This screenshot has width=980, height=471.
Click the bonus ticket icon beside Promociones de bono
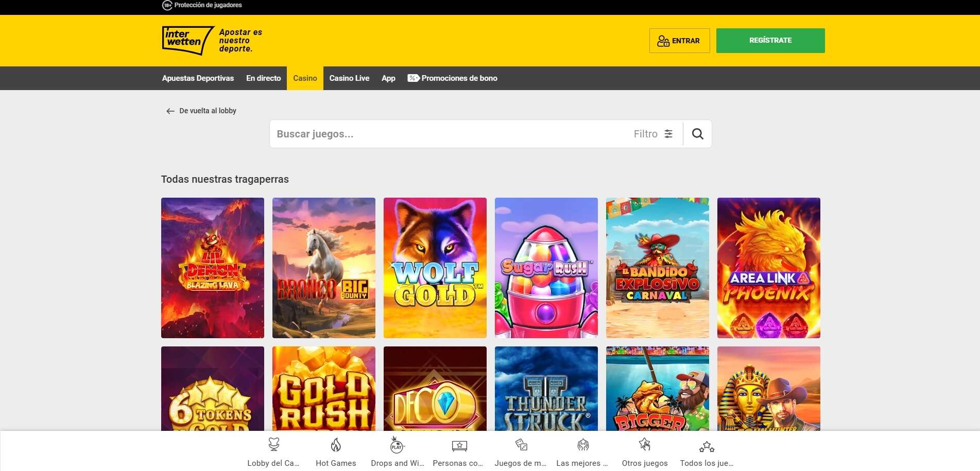point(413,78)
